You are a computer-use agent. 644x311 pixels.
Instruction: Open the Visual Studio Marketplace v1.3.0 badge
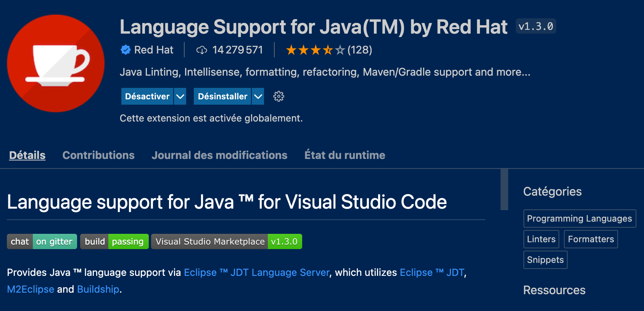226,241
